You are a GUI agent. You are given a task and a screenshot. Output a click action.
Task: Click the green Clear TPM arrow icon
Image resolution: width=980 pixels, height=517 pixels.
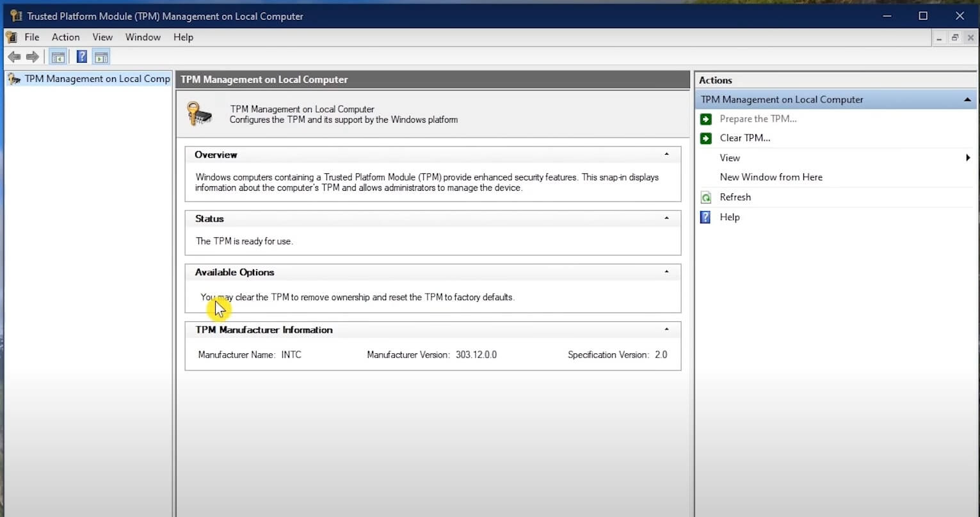pos(706,138)
